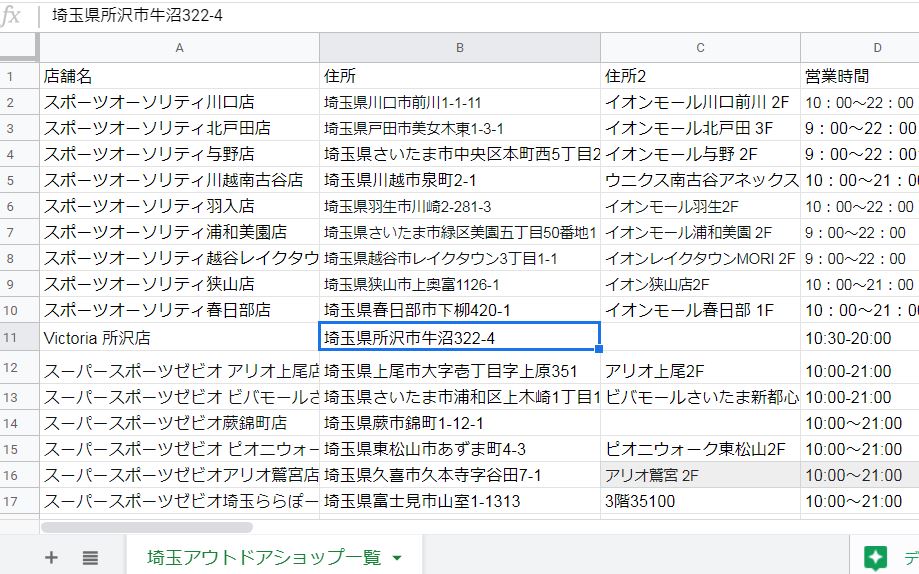The width and height of the screenshot is (919, 574).
Task: Select column A header
Action: [179, 48]
